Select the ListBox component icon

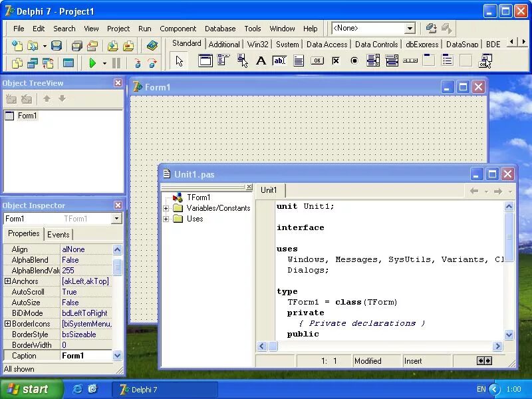click(373, 61)
